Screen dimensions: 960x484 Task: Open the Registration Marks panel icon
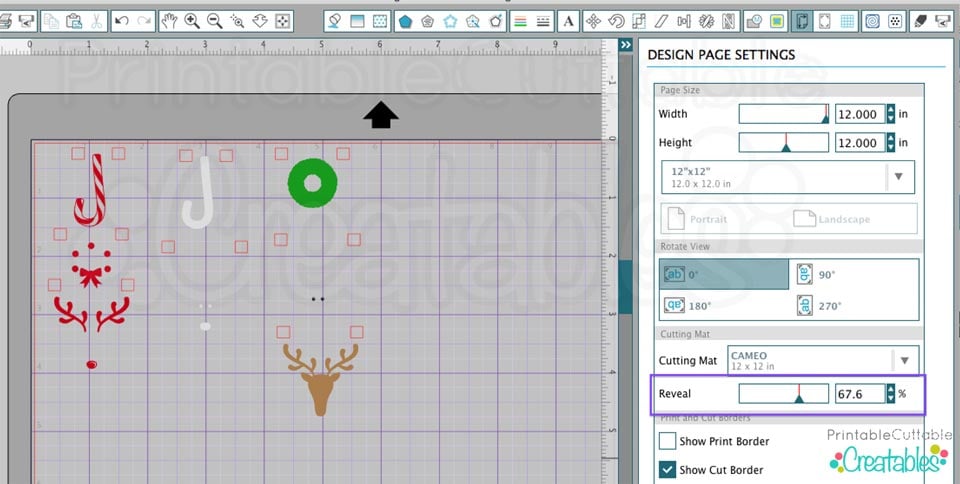point(824,21)
